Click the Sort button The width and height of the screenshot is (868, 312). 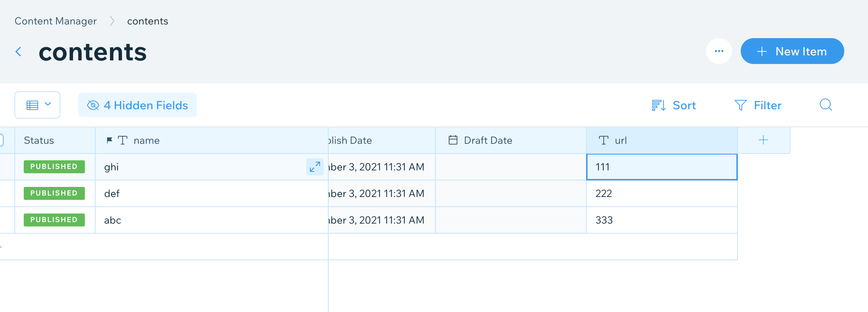(674, 105)
